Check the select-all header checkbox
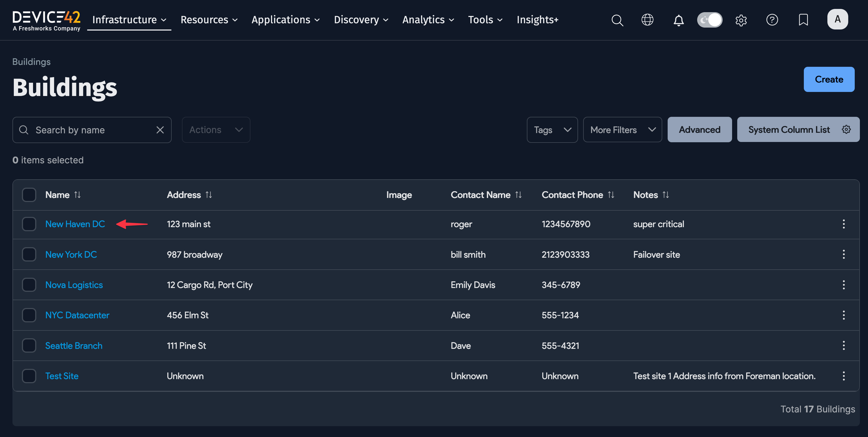 (29, 195)
